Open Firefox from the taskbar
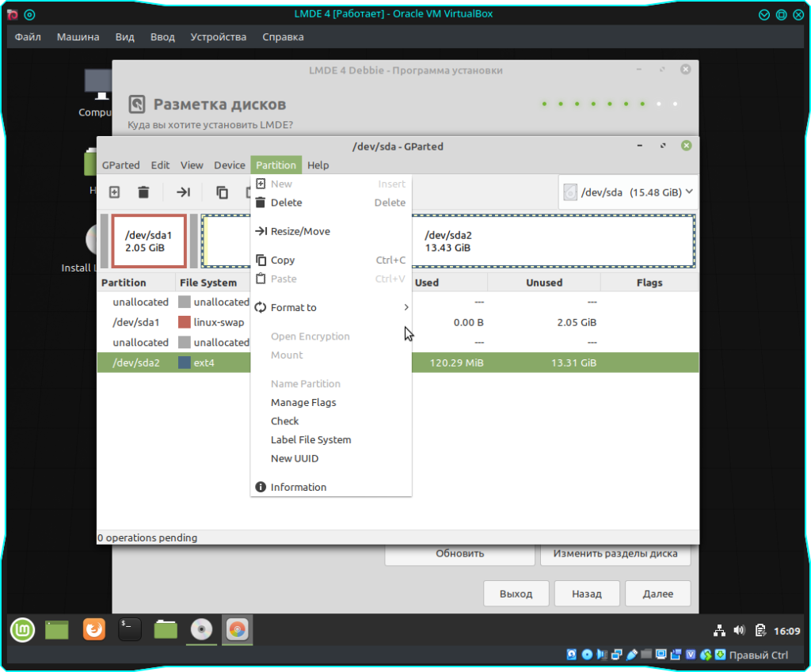This screenshot has height=672, width=811. 94,629
